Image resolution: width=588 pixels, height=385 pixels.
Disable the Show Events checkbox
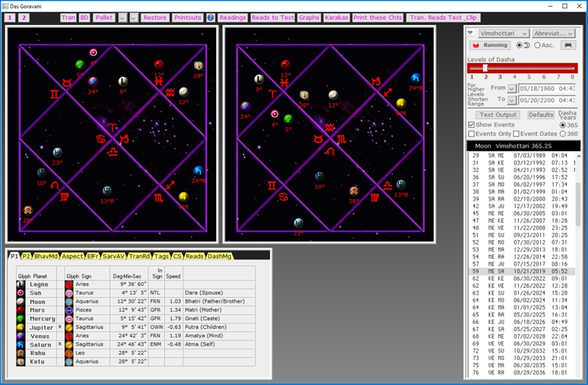click(x=471, y=125)
